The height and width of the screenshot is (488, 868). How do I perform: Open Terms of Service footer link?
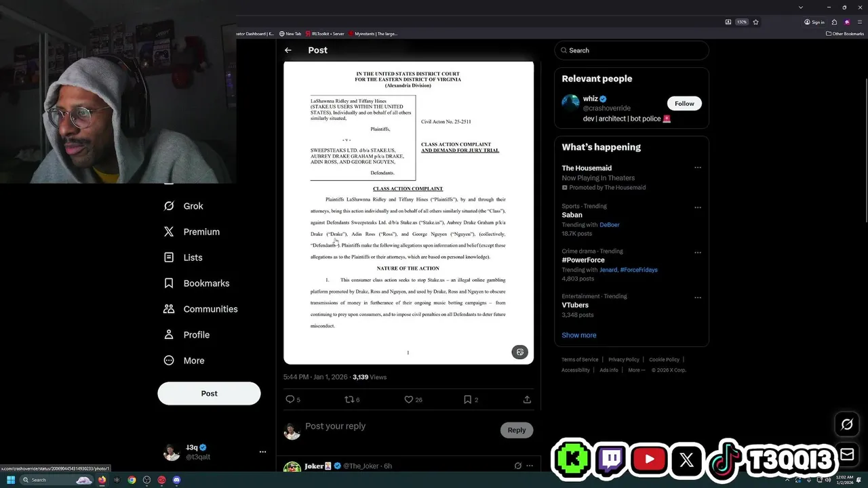580,360
